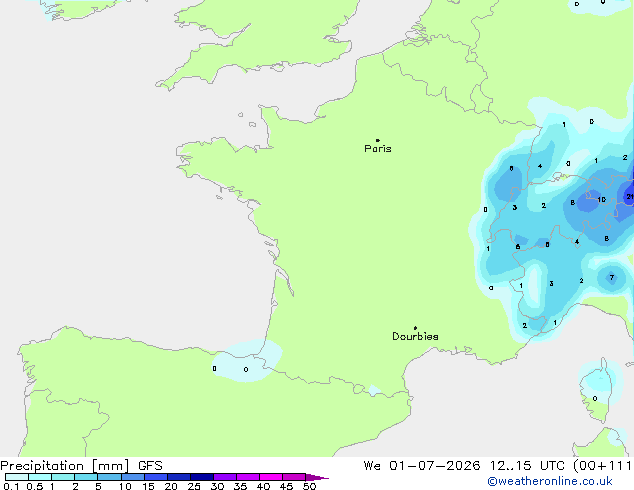Pick legend swatch between 10 and 15

click(x=132, y=477)
